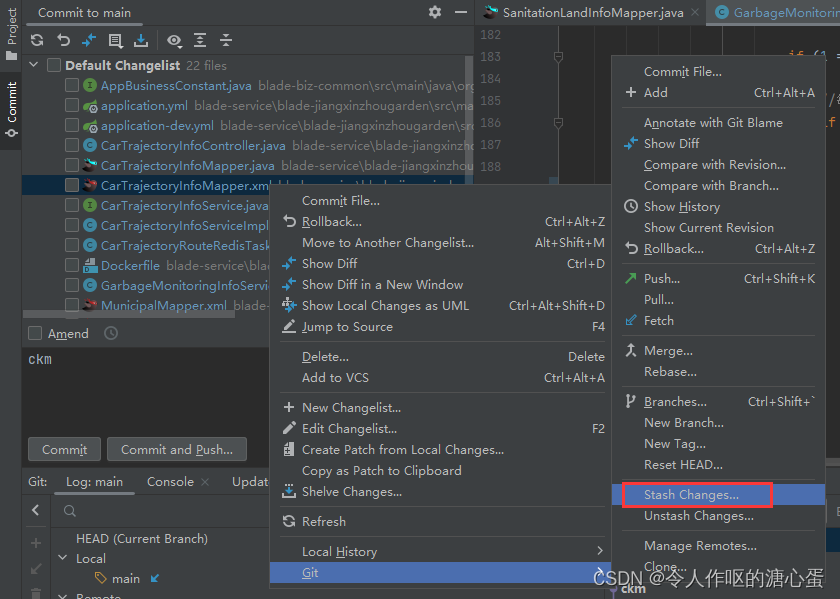
Task: Collapse the Local branches node
Action: pos(63,558)
